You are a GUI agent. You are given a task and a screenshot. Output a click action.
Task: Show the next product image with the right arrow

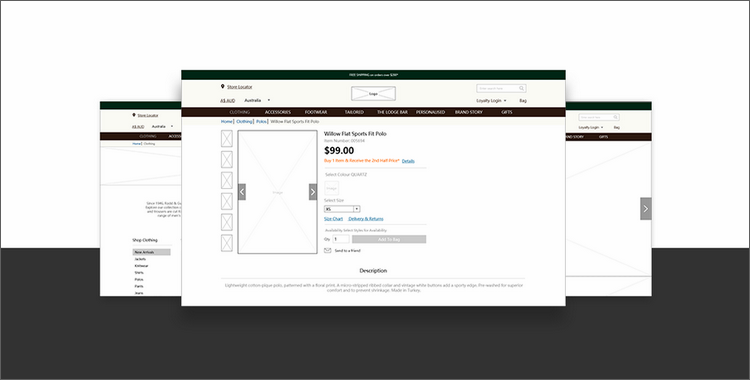(x=313, y=192)
